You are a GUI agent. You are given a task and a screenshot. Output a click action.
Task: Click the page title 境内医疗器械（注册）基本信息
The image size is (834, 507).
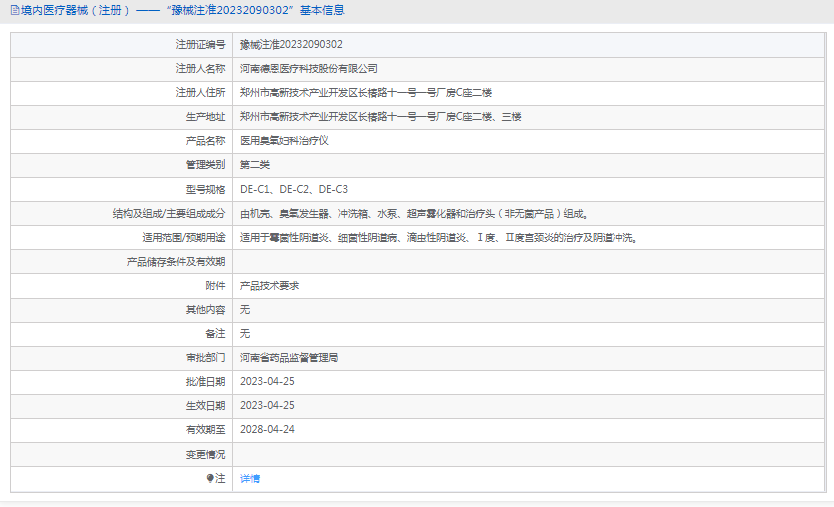[x=182, y=10]
